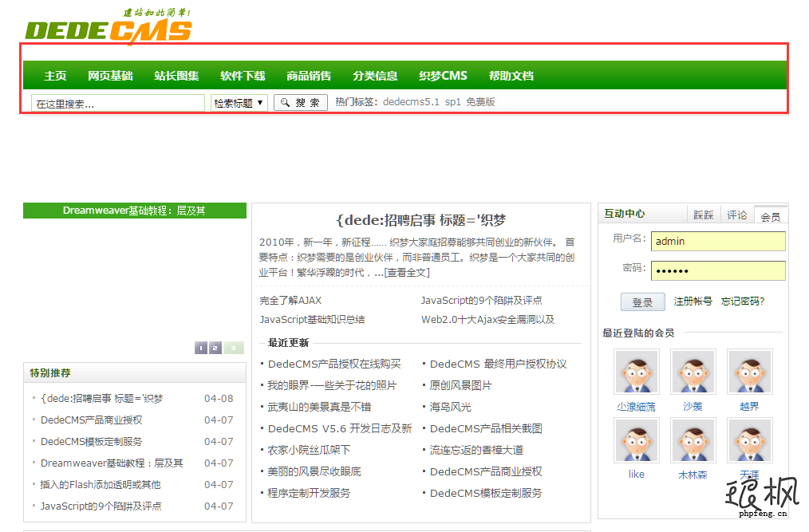Open 特别推荐 item JavaScript的9个陷阱及评点

pyautogui.click(x=101, y=506)
